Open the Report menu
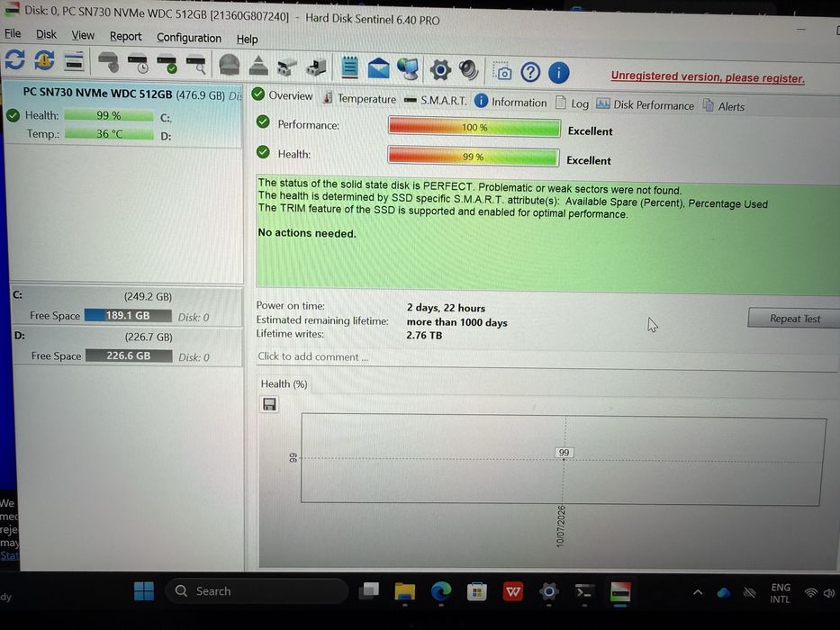840x630 pixels. coord(125,36)
